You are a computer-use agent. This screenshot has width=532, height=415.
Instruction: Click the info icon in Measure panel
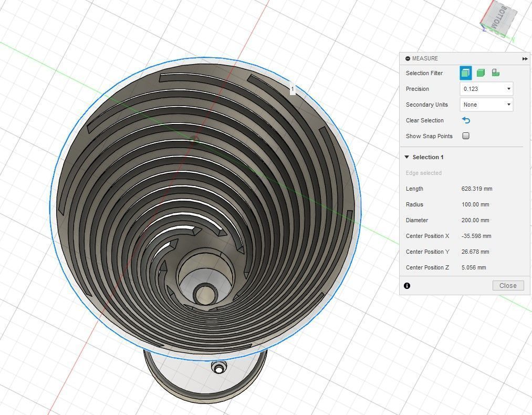tap(407, 286)
